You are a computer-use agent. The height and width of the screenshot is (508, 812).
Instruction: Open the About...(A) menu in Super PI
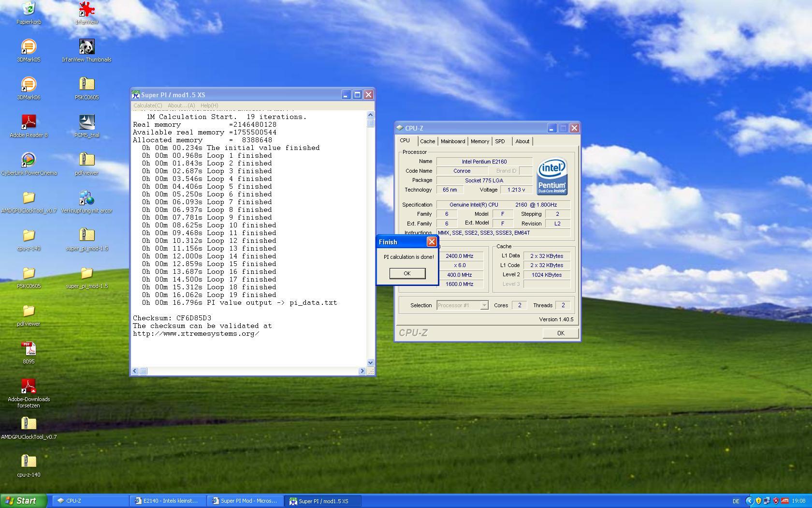(x=181, y=105)
